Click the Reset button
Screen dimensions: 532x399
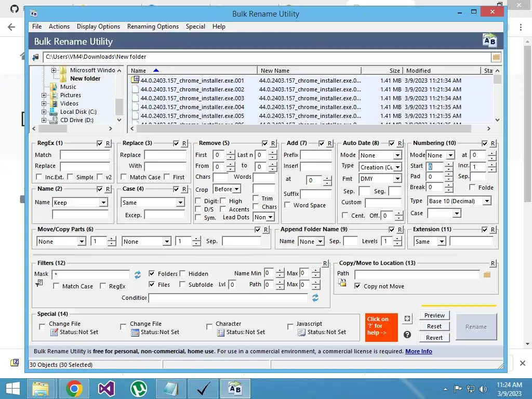point(434,326)
